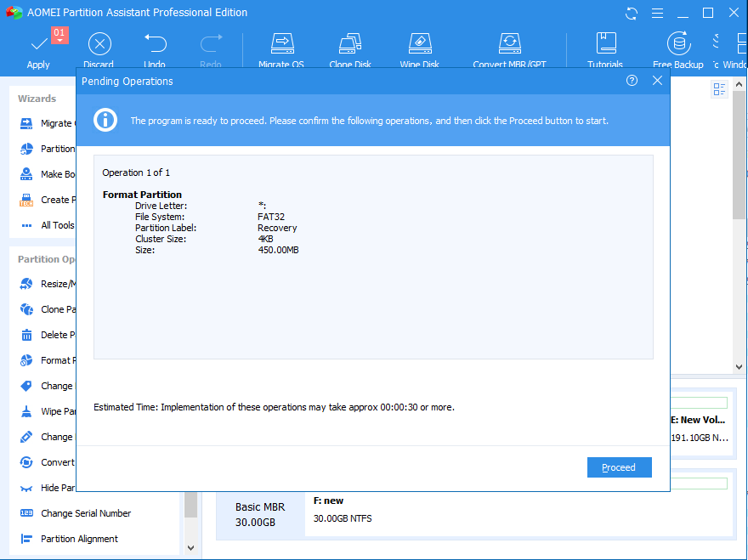Click the Apply checkmark icon
The image size is (748, 560).
click(38, 43)
